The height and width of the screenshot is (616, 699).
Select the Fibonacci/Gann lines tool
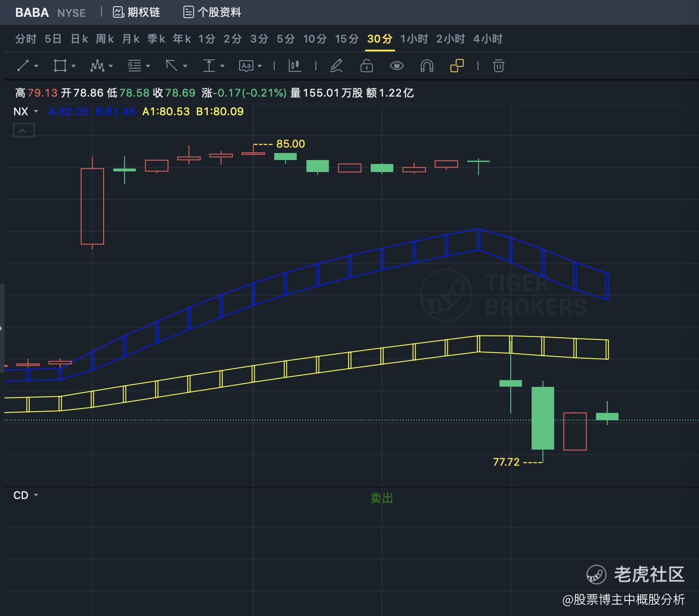coord(134,66)
